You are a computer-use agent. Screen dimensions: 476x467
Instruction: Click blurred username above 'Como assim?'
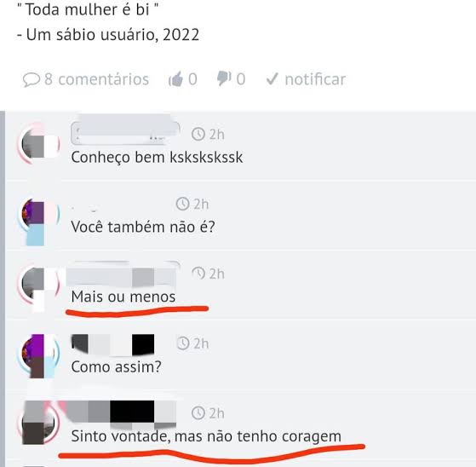point(112,345)
